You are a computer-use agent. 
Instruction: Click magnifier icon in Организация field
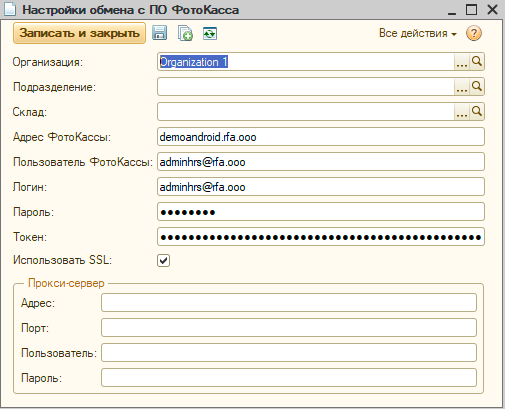[x=477, y=62]
